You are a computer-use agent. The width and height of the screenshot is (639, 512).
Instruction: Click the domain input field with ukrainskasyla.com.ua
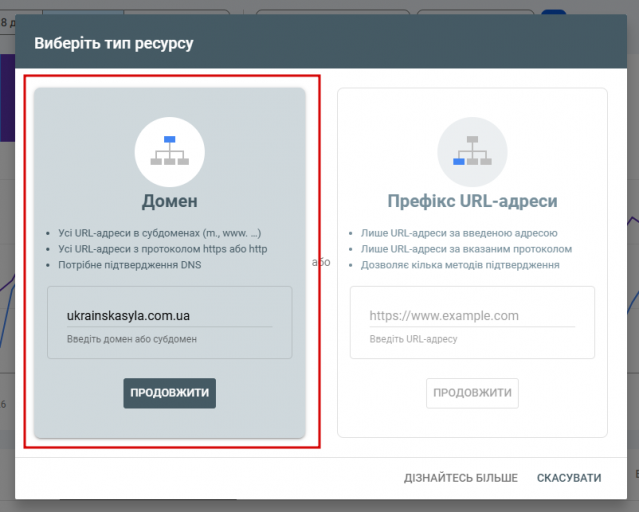170,316
